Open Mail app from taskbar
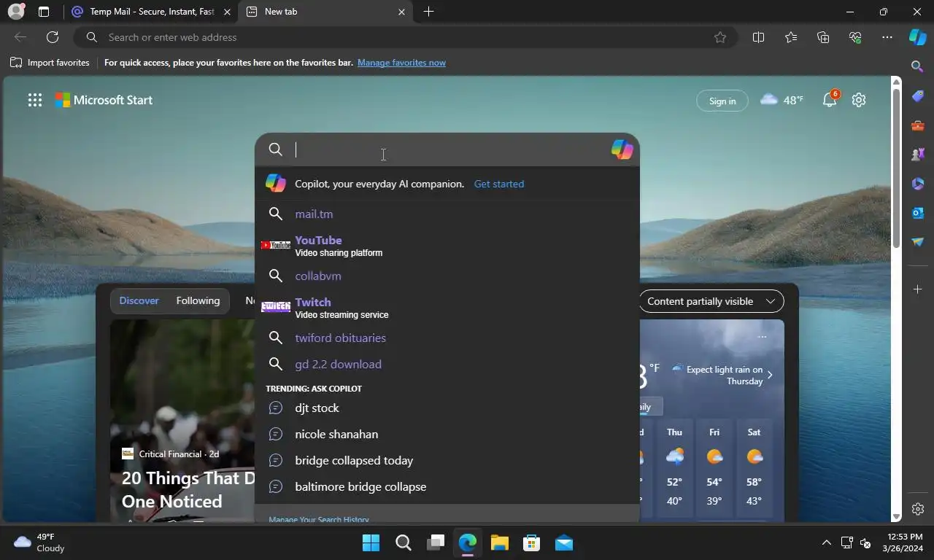 click(x=563, y=542)
